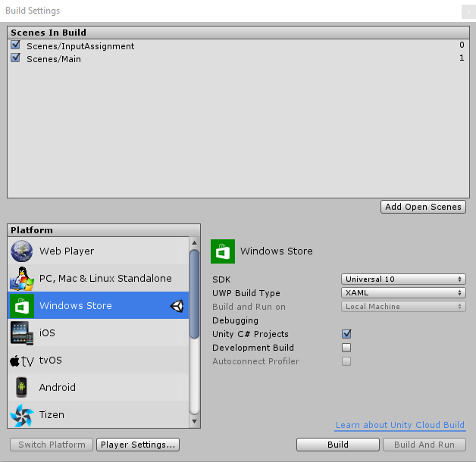This screenshot has width=476, height=462.
Task: Click the large Windows Store header icon
Action: [223, 251]
